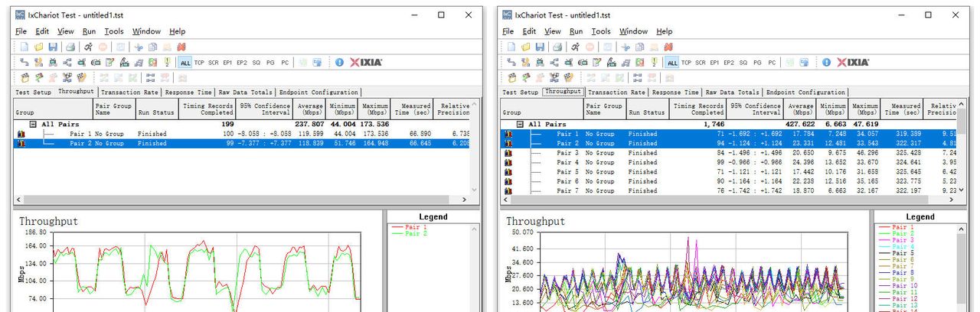The image size is (980, 312).
Task: Click the Save icon in left window
Action: (x=52, y=47)
